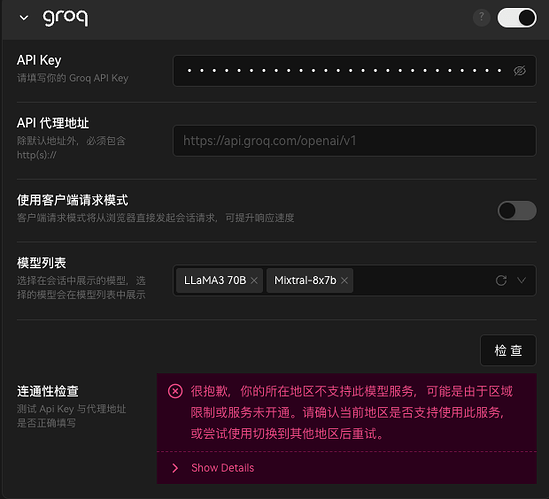
Task: Click the API 代理地址 label
Action: click(x=53, y=123)
